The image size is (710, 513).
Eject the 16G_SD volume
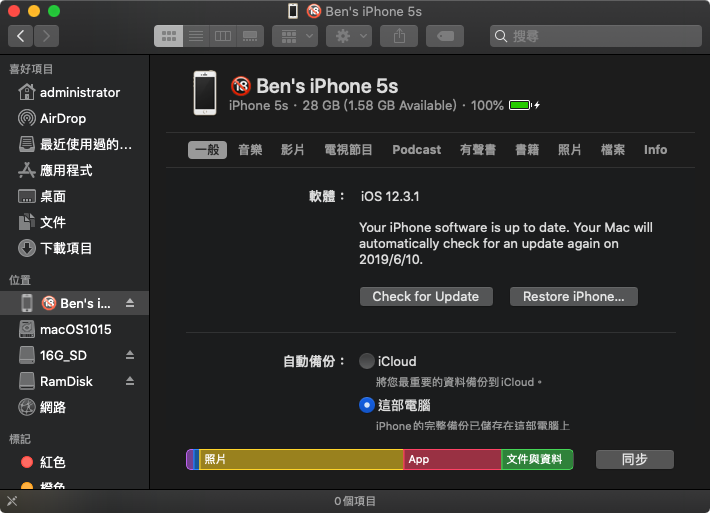130,355
